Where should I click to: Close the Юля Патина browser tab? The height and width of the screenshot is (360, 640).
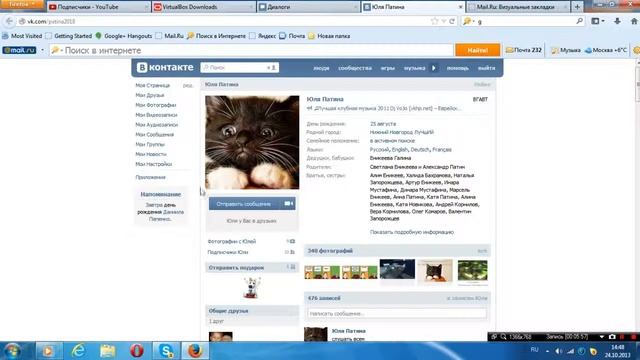(460, 7)
